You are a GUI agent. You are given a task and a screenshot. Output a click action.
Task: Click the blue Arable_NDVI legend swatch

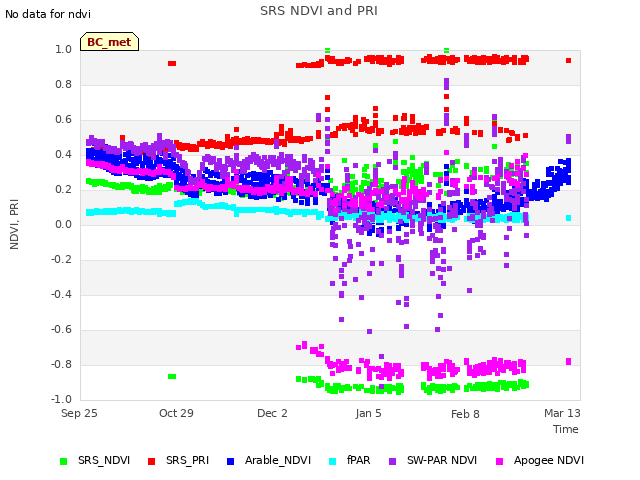pos(230,461)
